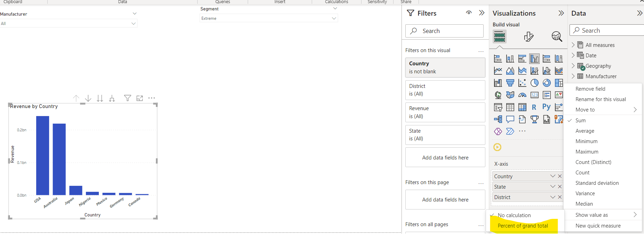The height and width of the screenshot is (239, 644).
Task: Click the Data pane search field
Action: [x=607, y=30]
